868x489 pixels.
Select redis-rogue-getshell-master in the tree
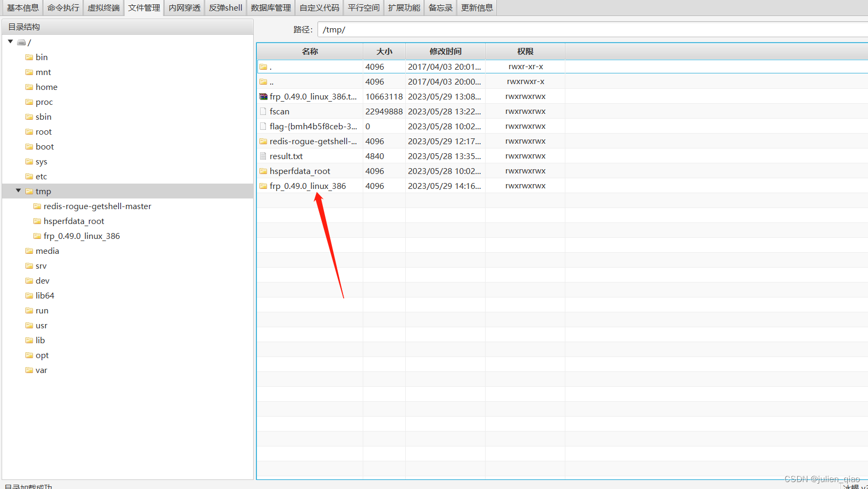coord(97,206)
